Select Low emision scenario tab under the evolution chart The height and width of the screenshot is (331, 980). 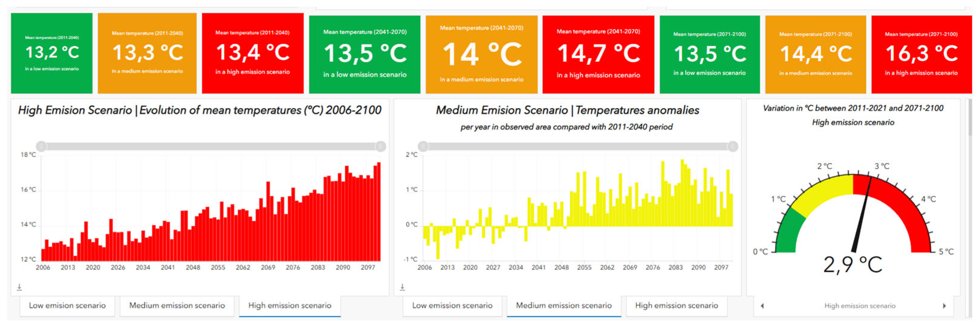tap(67, 305)
